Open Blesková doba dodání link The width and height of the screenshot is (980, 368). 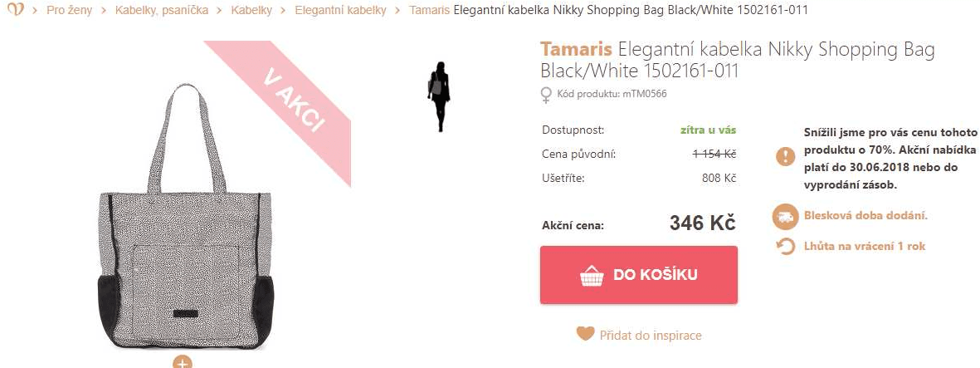[x=865, y=216]
